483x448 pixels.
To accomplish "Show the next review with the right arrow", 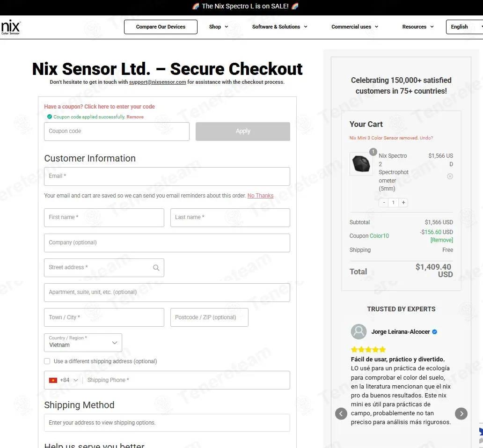I will [x=461, y=413].
